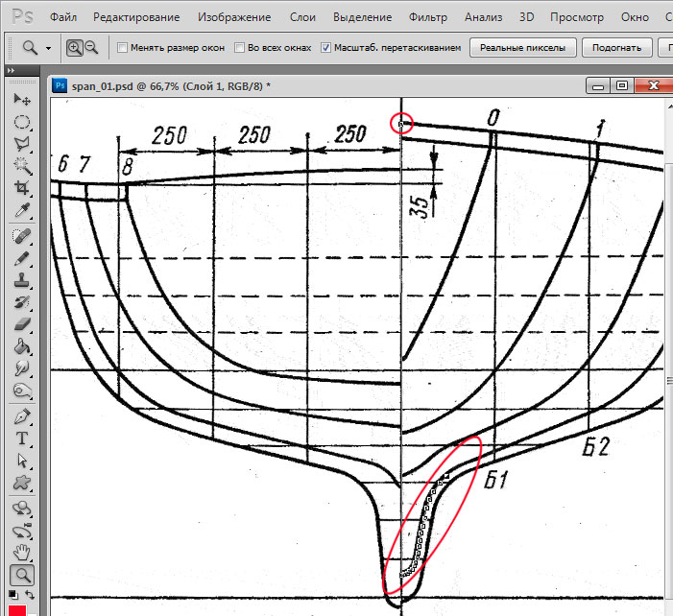Switch to the Eraser tool
Viewport: 673px width, 616px height.
[21, 325]
